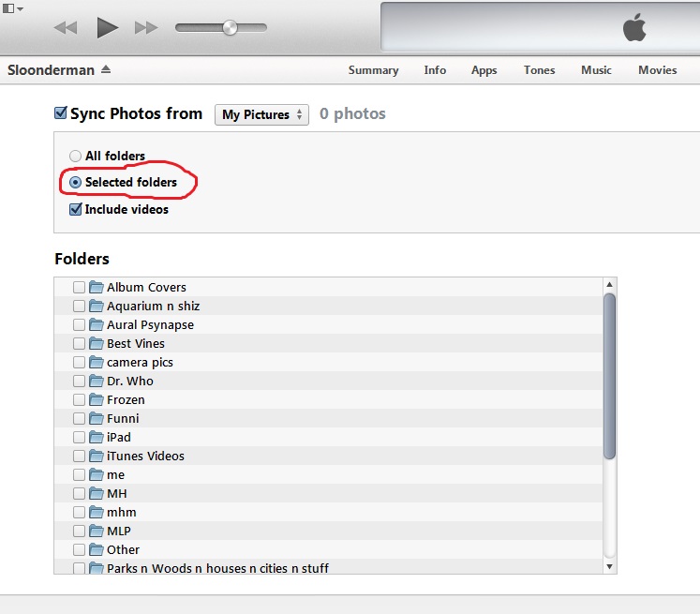The image size is (700, 614).
Task: Check the iTunes Videos folder checkbox
Action: coord(79,456)
